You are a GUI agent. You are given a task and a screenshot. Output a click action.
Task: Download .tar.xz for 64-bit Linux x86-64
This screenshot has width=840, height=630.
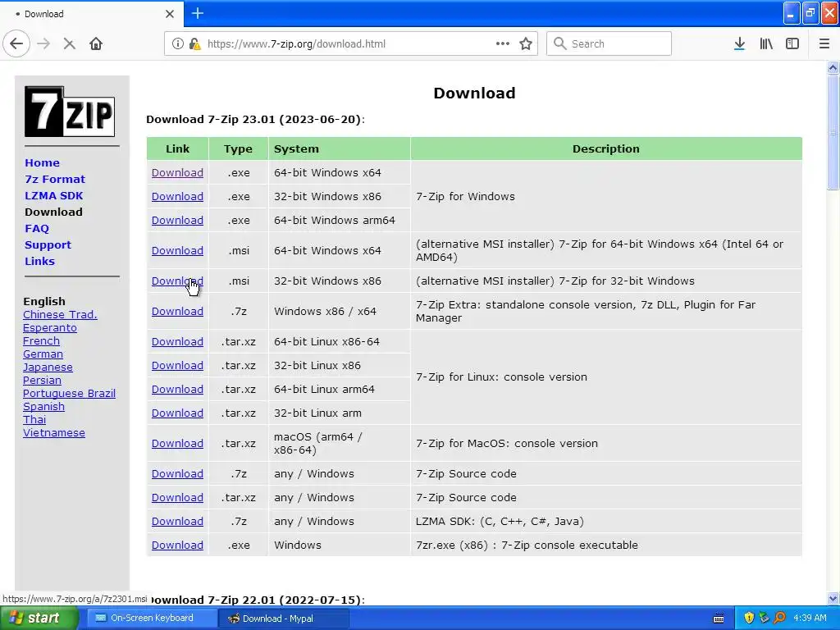[x=177, y=342]
